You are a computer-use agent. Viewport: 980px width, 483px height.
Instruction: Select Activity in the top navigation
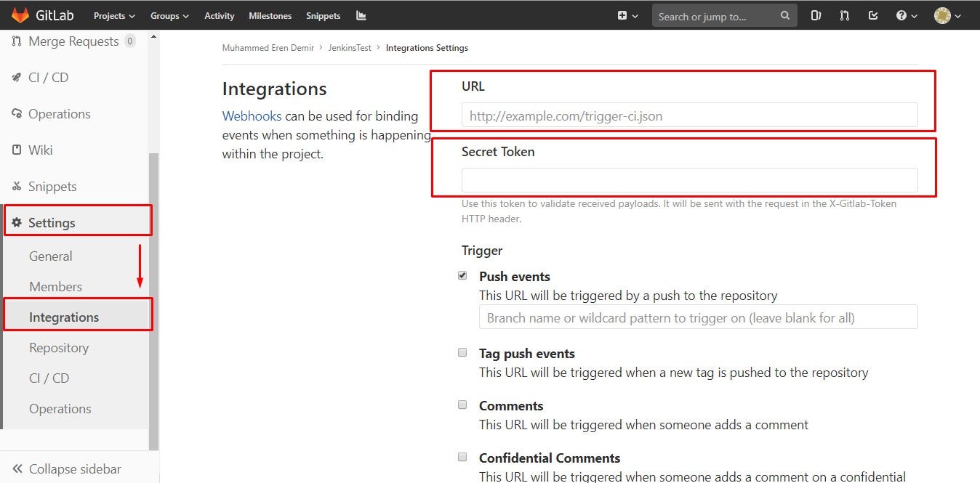point(219,15)
